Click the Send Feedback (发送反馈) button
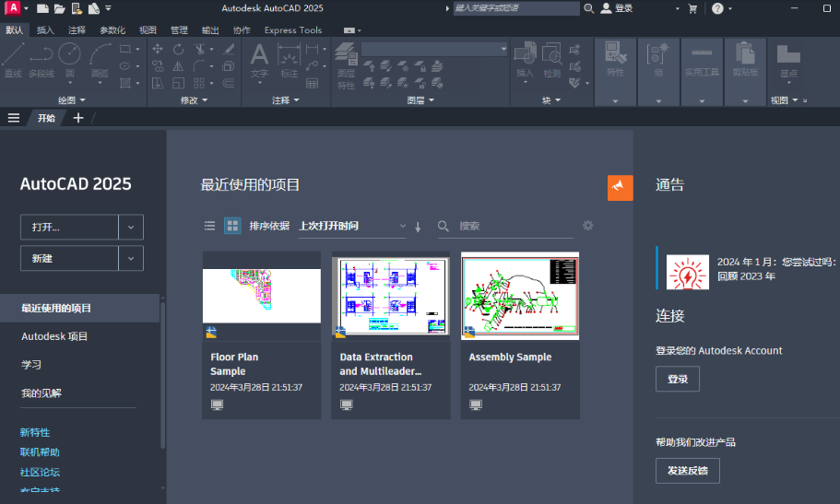This screenshot has height=504, width=840. (x=687, y=470)
